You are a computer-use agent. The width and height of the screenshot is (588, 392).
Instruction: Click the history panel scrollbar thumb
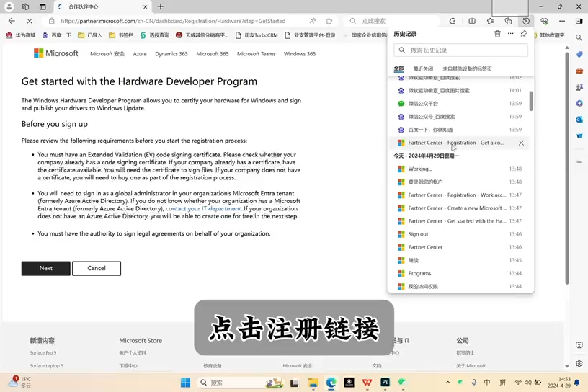pos(531,101)
